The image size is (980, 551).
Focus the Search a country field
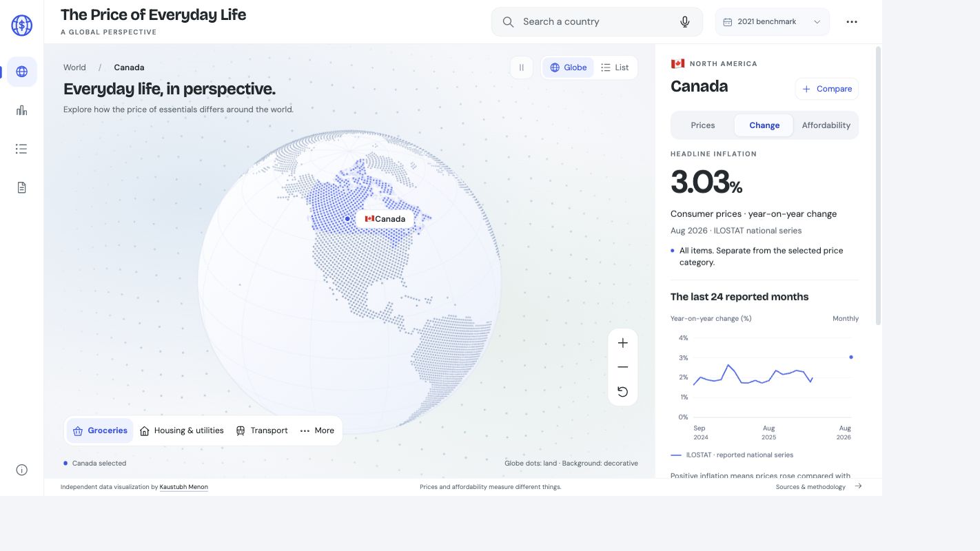click(597, 22)
